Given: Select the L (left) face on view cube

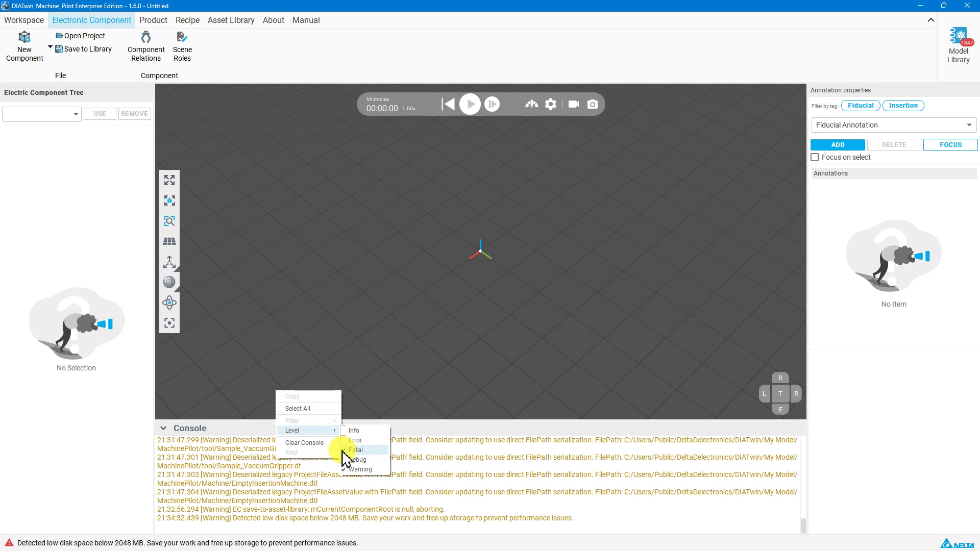Looking at the screenshot, I should [x=764, y=394].
